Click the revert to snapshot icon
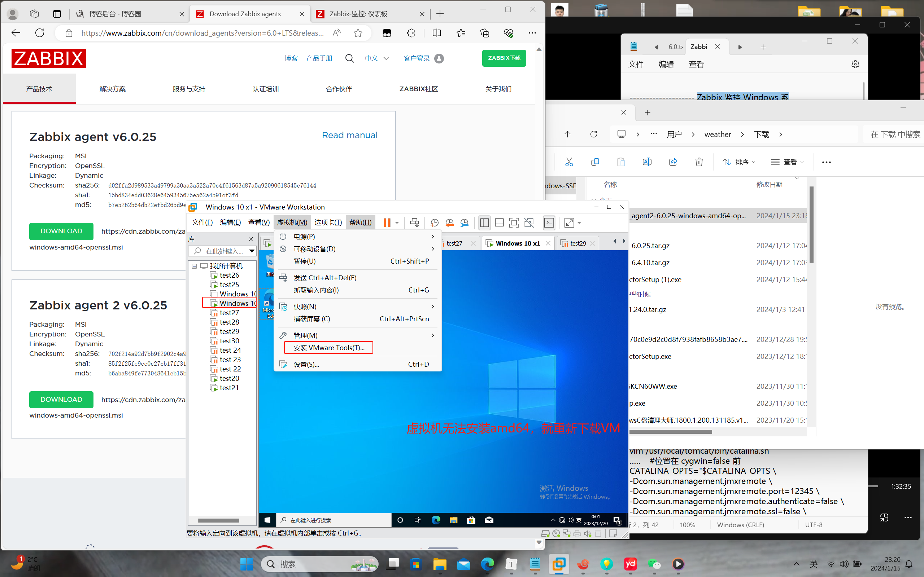 (x=449, y=223)
